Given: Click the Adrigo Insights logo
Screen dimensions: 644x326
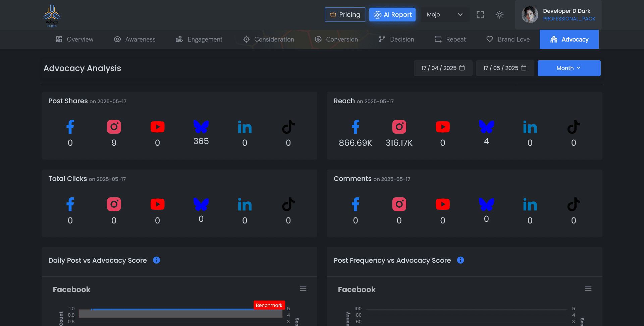Looking at the screenshot, I should click(52, 15).
